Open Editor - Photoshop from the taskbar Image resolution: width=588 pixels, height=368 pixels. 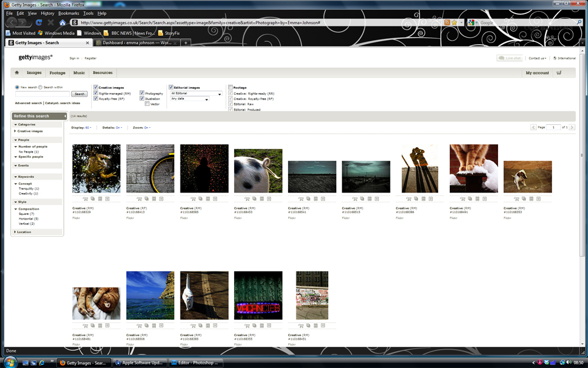tap(198, 363)
